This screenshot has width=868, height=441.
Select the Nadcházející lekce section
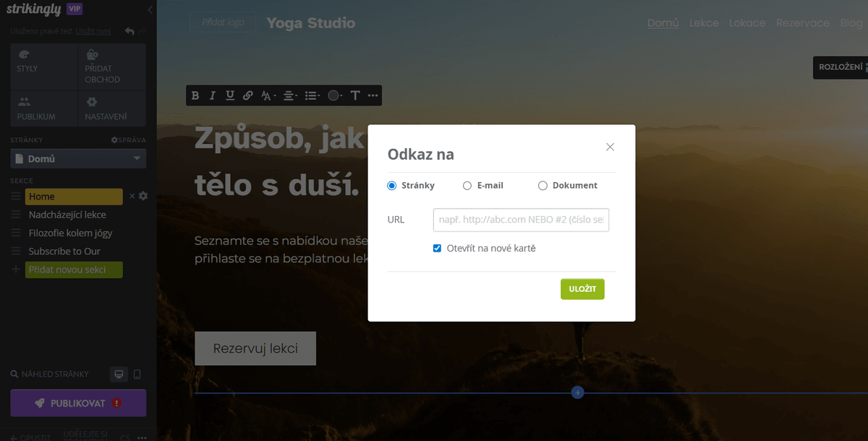point(67,215)
